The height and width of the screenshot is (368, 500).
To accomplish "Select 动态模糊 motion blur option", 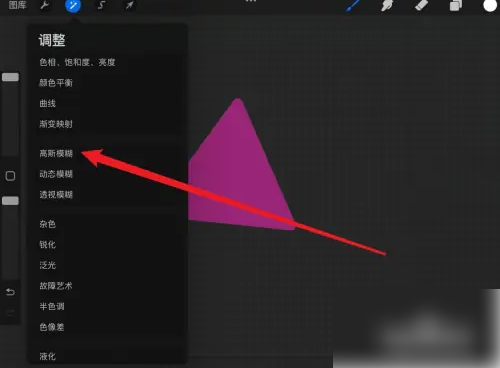I will 56,174.
